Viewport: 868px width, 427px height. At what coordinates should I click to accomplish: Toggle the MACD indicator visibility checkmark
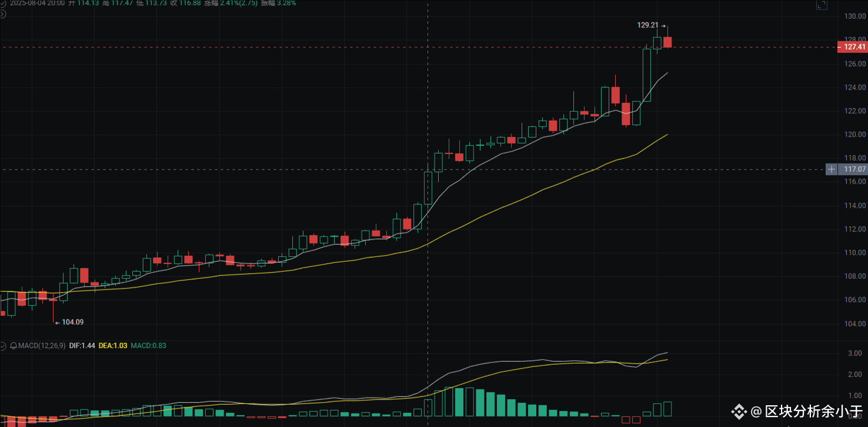pyautogui.click(x=3, y=345)
